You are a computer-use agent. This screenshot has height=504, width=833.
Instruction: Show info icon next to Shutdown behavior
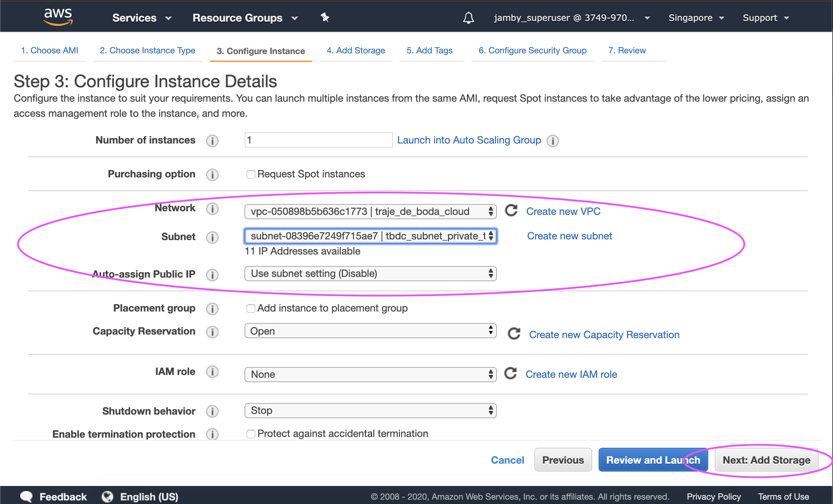tap(212, 411)
